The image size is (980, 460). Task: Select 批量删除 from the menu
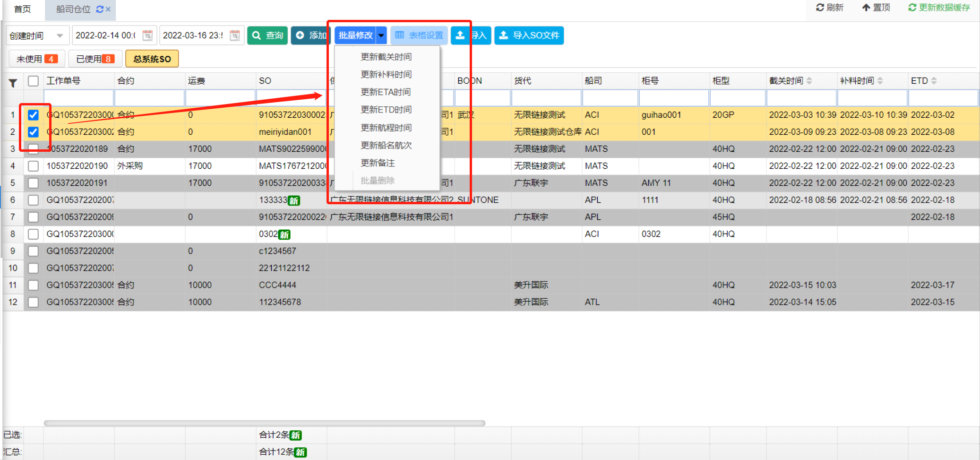[378, 181]
